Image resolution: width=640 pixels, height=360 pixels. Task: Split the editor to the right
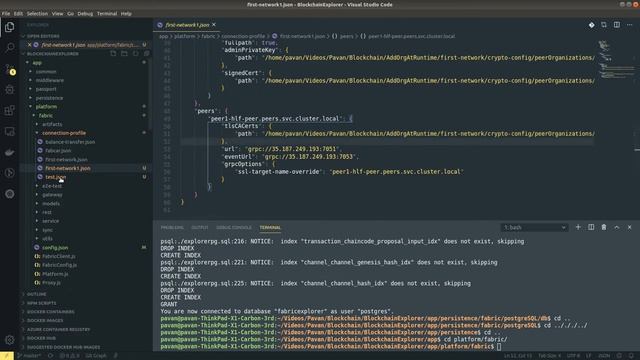617,25
